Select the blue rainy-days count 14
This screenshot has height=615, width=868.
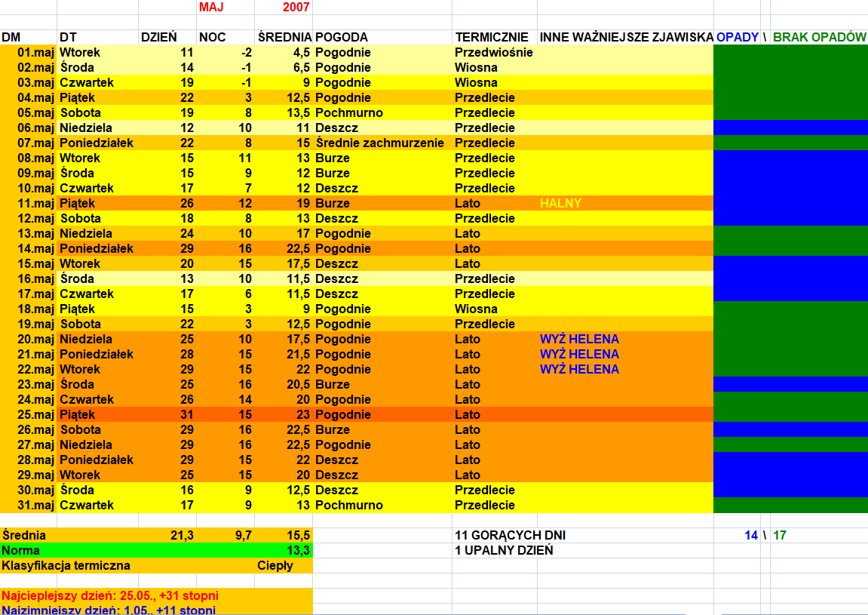(750, 535)
